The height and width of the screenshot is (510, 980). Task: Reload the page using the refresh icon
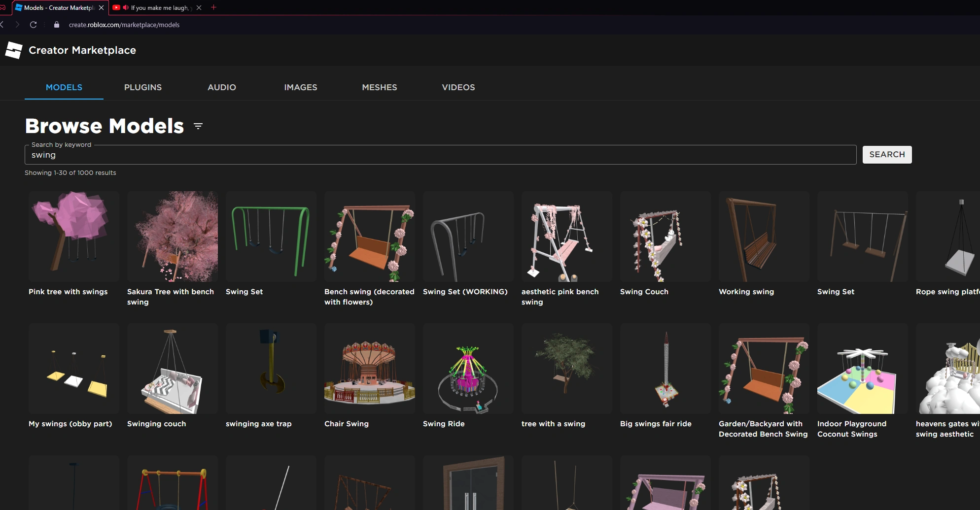[33, 24]
